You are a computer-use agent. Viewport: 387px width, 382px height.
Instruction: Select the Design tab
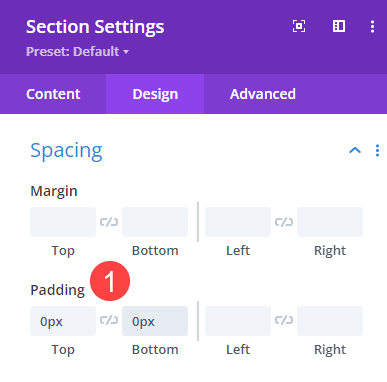tap(155, 94)
